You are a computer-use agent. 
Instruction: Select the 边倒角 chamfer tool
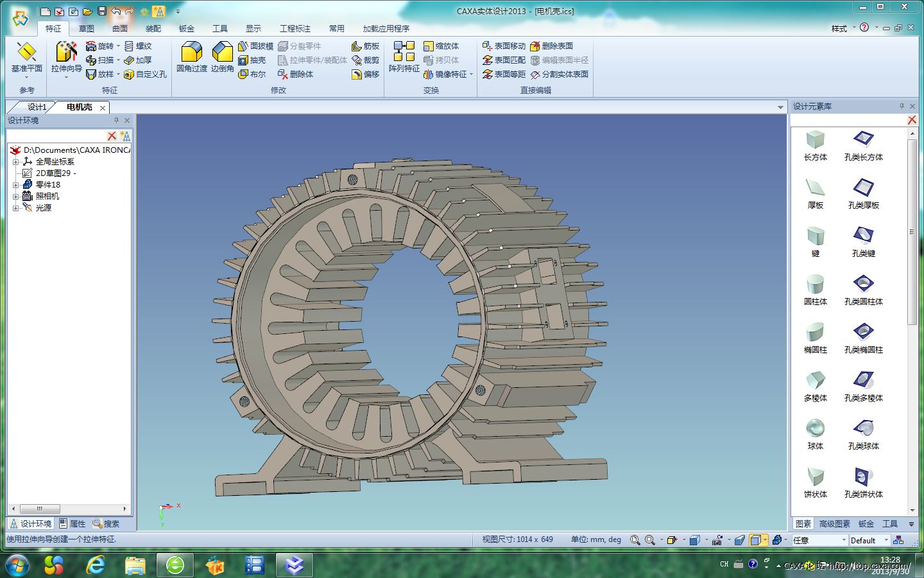pos(222,53)
